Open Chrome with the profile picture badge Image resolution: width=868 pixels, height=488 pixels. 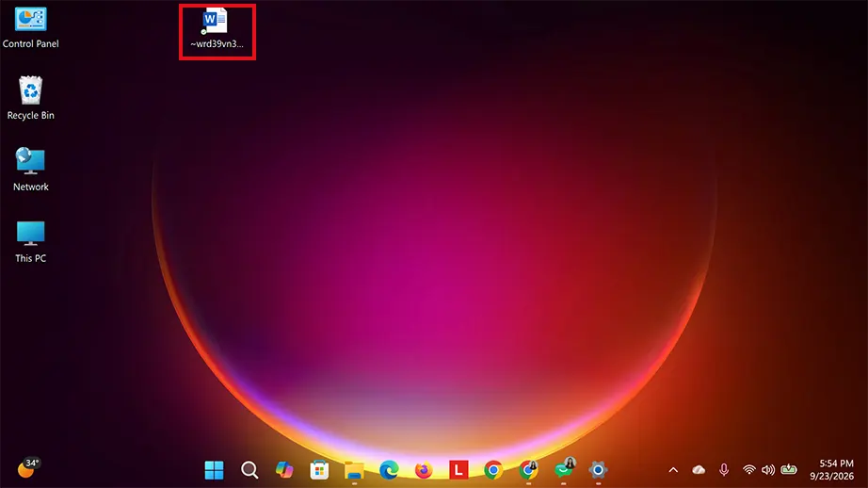529,470
